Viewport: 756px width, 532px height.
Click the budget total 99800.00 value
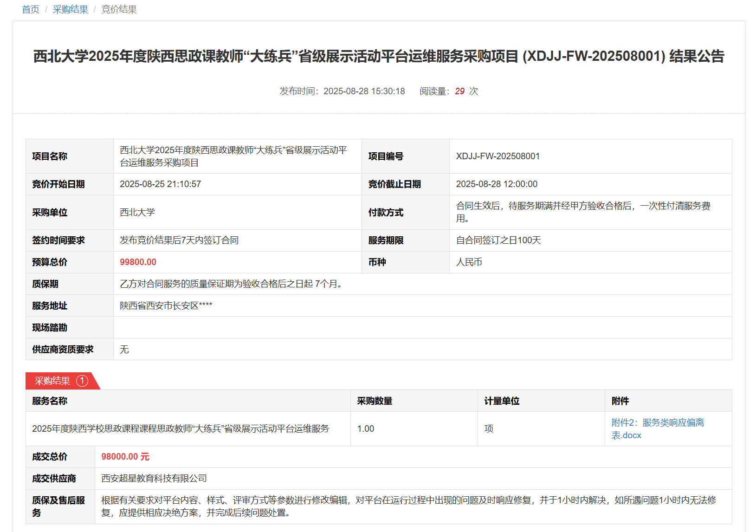pos(138,262)
